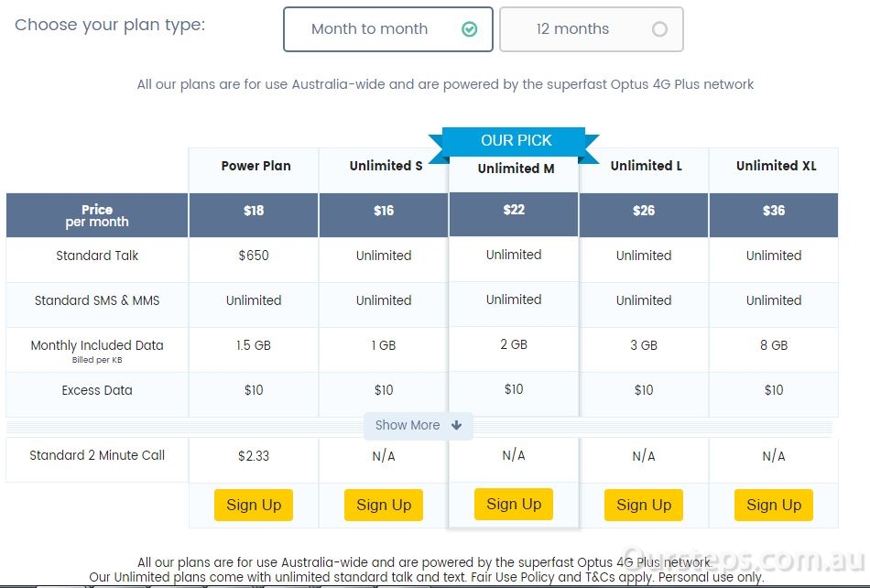Click the green checkmark in Month to month
Screen dimensions: 870x588
[470, 28]
